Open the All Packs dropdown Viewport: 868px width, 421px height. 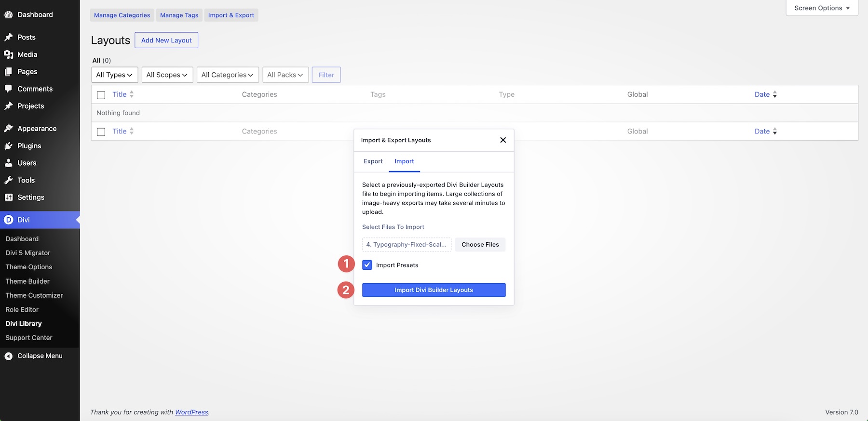(x=285, y=75)
